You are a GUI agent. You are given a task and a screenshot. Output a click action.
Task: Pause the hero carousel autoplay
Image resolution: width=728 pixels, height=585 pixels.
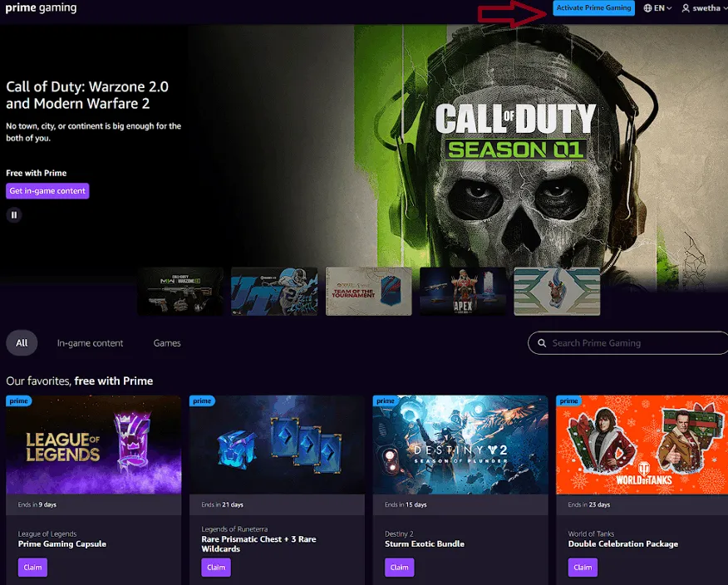point(14,215)
